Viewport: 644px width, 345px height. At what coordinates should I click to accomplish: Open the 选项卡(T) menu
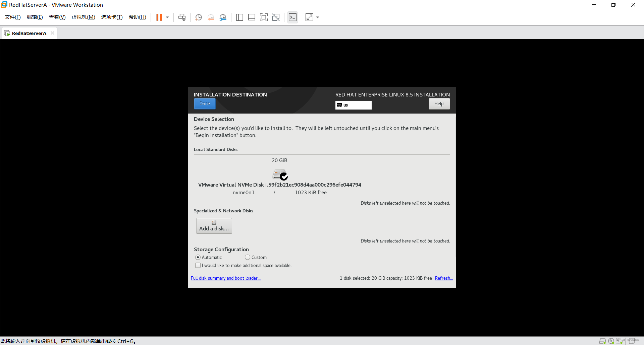tap(112, 17)
